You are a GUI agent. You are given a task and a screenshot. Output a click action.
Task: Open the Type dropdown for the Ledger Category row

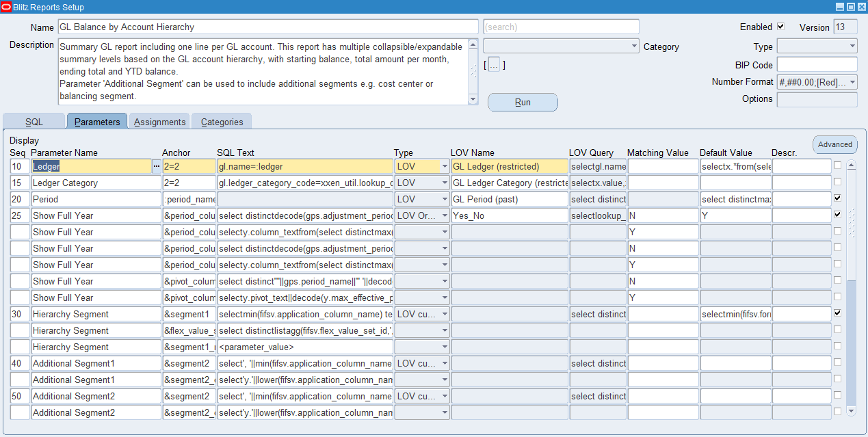[x=445, y=183]
